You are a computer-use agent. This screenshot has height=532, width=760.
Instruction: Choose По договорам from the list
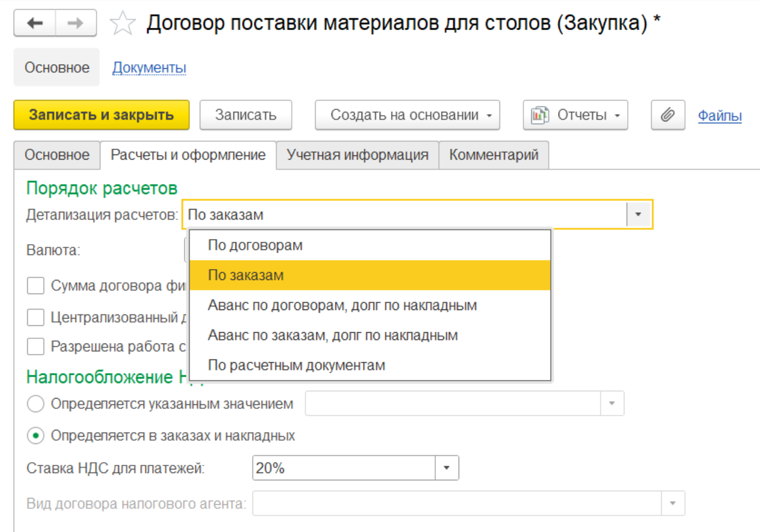255,245
